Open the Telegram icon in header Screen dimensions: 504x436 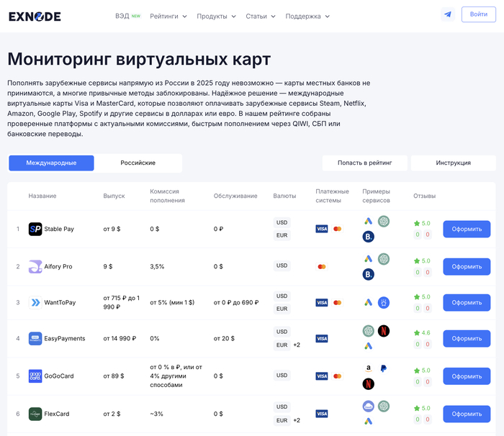coord(448,14)
